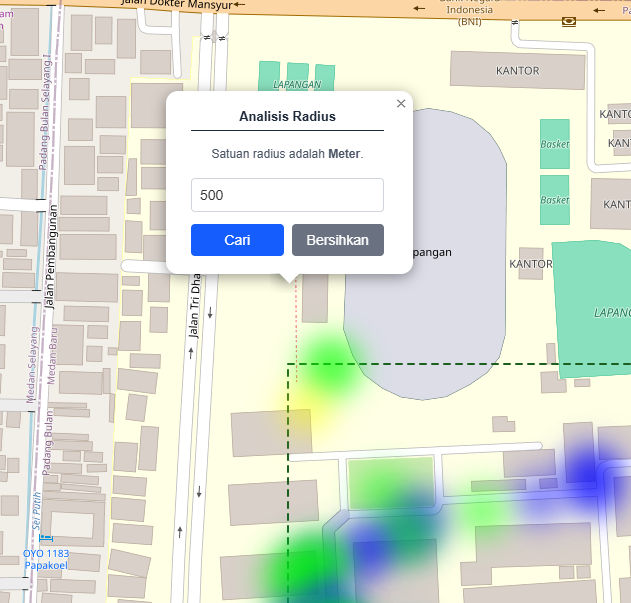Click the KANTOR label beside the oval field

point(531,264)
